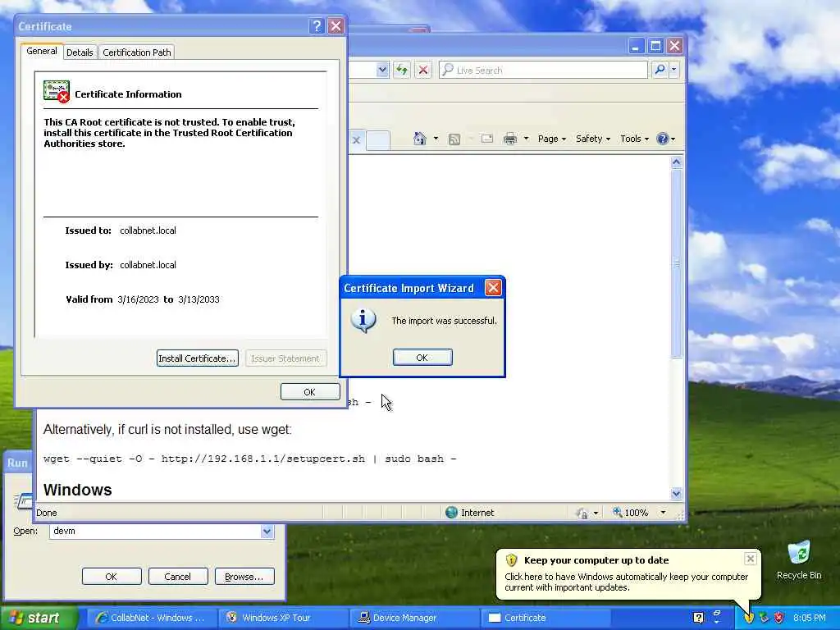Click the Certificate dialog help question-mark button
The width and height of the screenshot is (840, 630).
(x=317, y=25)
